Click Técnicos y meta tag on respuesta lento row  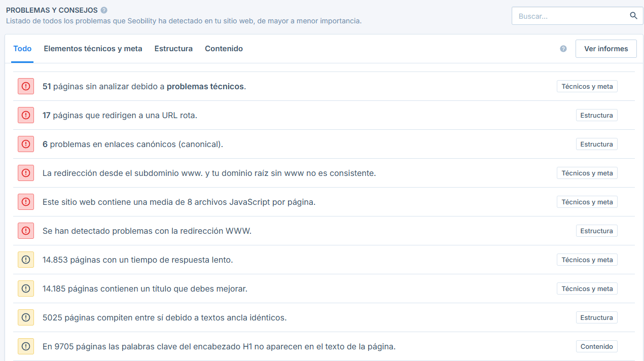tap(587, 260)
